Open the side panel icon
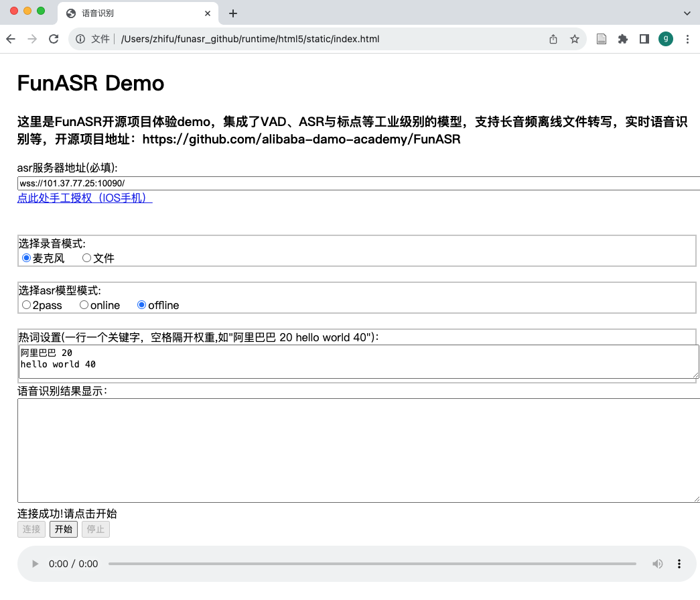The image size is (700, 600). 644,39
